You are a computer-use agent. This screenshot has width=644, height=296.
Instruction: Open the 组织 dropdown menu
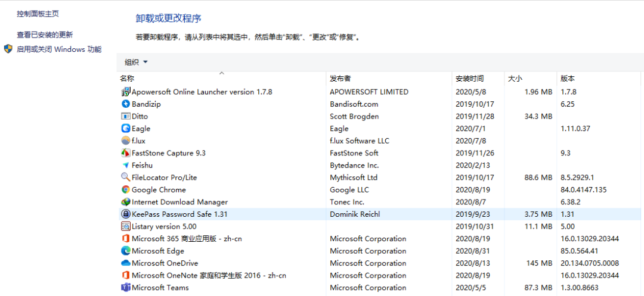point(136,62)
